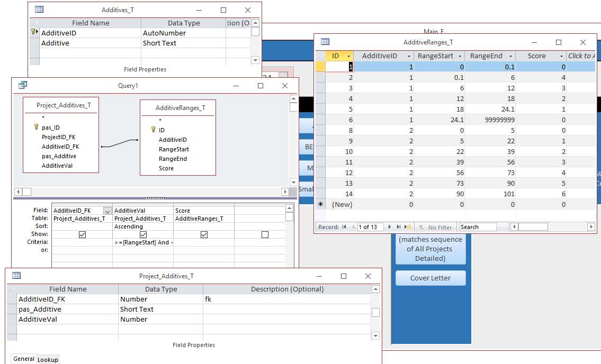Open the AdditiveID column filter dropdown
The width and height of the screenshot is (601, 364).
[x=409, y=56]
